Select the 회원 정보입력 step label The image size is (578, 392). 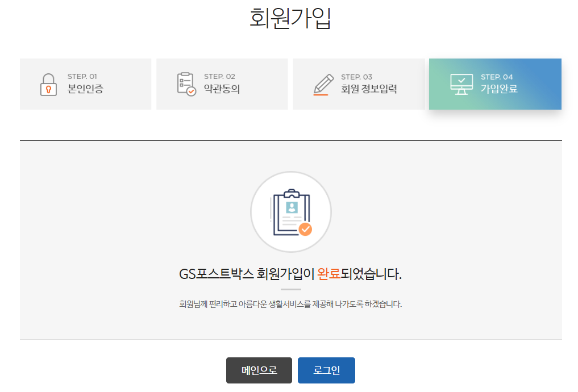click(x=369, y=89)
